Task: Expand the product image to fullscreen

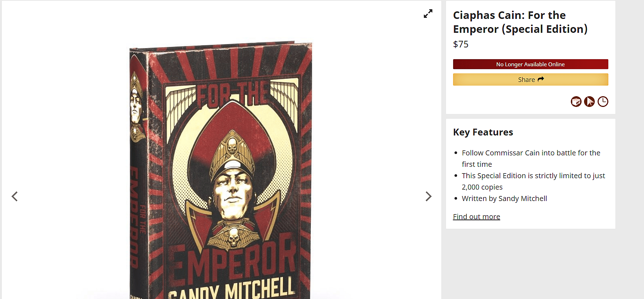Action: pyautogui.click(x=428, y=14)
